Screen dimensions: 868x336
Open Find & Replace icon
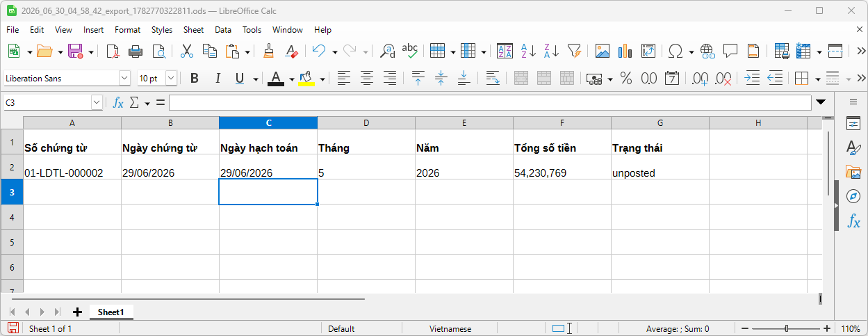387,51
